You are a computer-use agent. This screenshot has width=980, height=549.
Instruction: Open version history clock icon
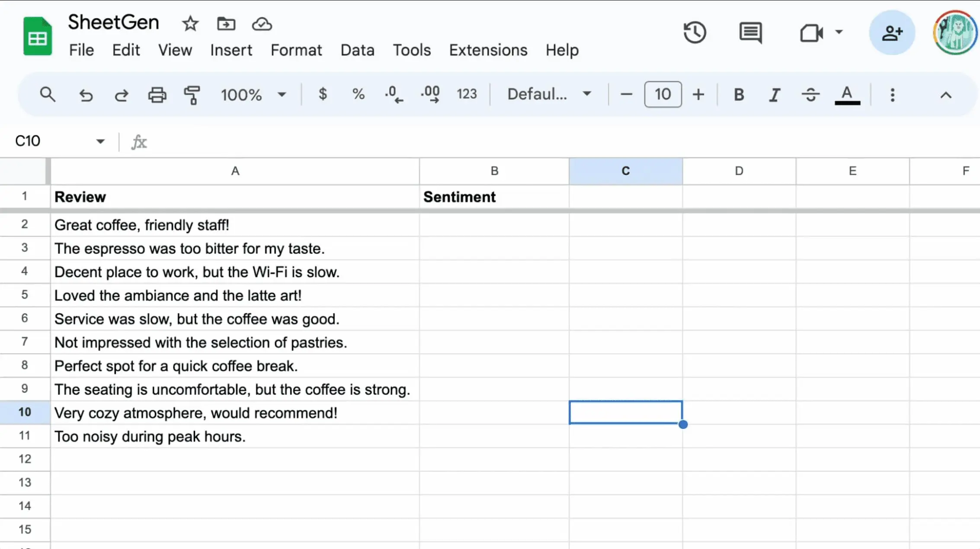click(695, 32)
